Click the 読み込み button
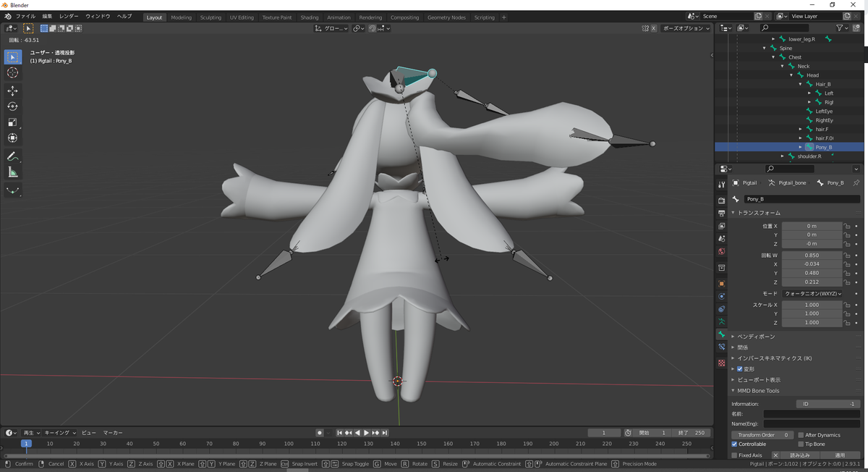Image resolution: width=868 pixels, height=472 pixels. (x=799, y=455)
